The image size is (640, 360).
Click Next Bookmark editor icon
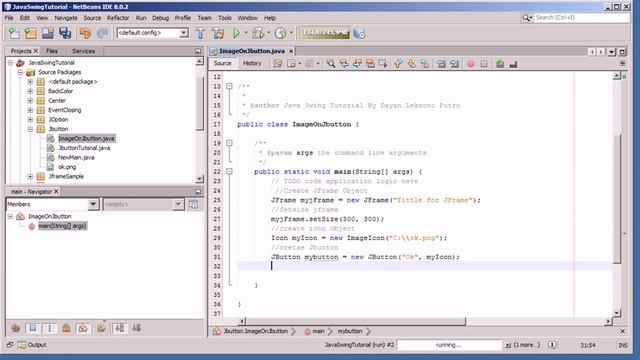411,64
